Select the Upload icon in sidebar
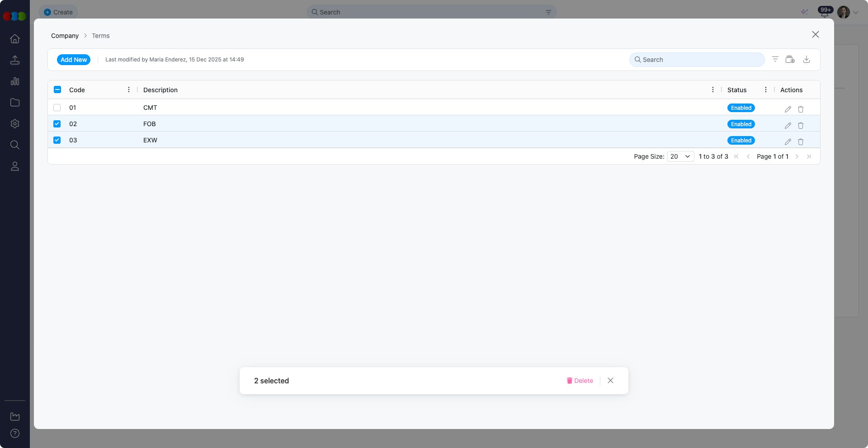The image size is (868, 448). click(15, 60)
